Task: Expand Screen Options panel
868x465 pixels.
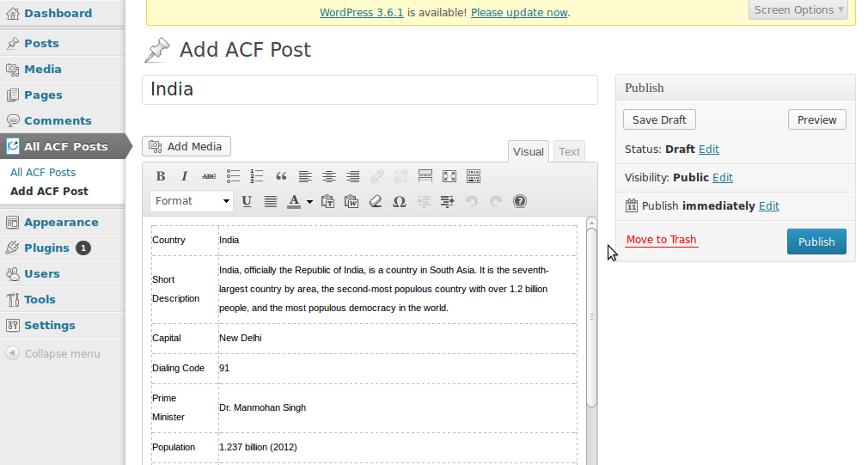Action: tap(798, 10)
